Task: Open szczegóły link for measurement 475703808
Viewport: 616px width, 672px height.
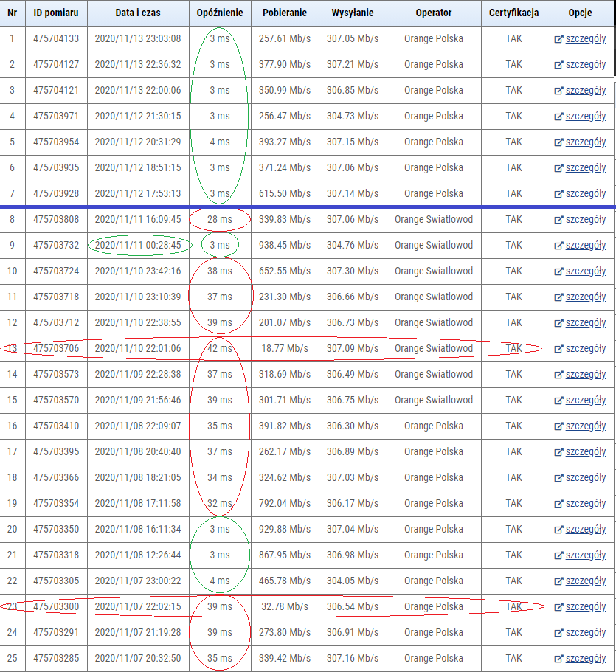Action: 586,219
